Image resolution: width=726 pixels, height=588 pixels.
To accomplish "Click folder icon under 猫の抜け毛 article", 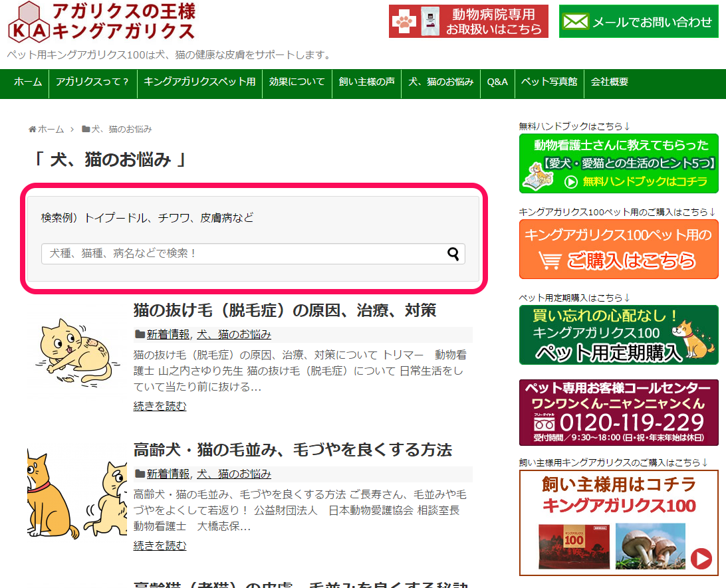I will click(x=140, y=334).
